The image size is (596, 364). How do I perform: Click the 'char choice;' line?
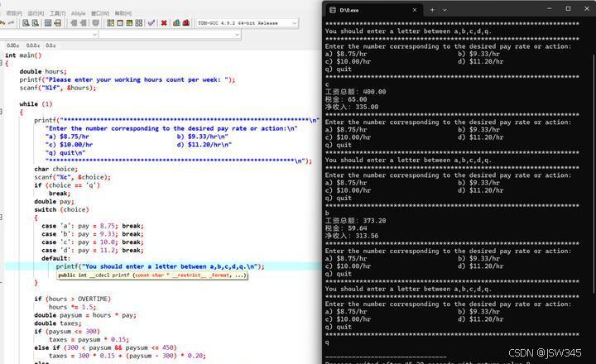coord(56,169)
